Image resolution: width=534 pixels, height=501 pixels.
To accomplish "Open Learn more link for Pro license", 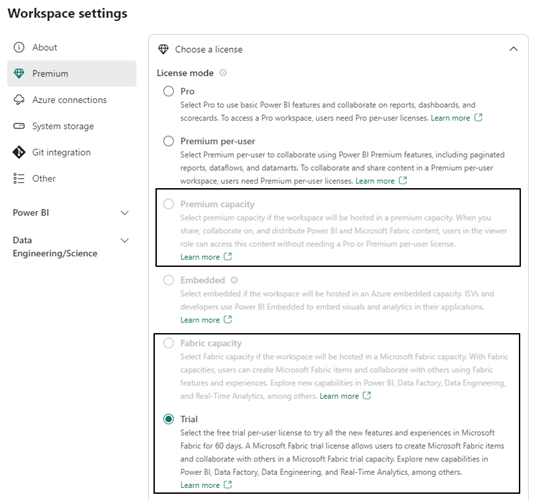I will coord(450,118).
